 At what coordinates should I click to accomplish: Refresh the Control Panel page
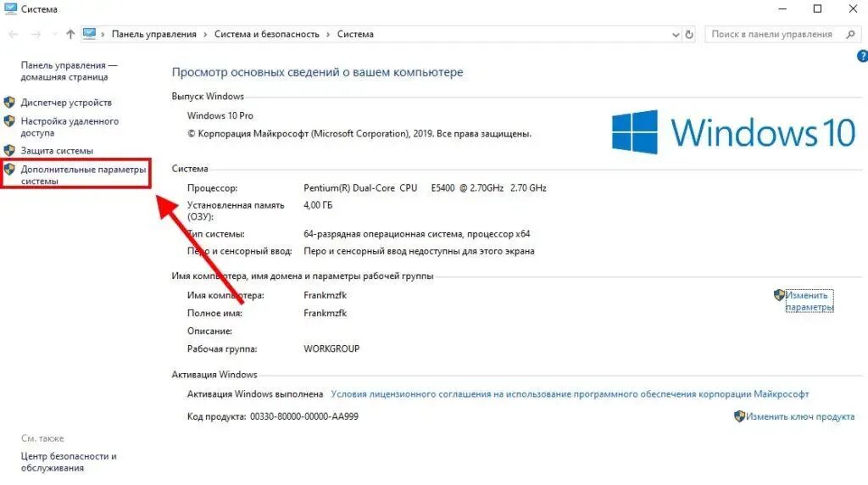[689, 34]
